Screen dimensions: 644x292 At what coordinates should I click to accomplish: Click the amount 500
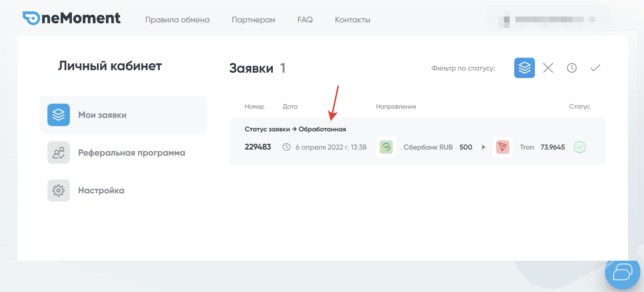click(x=466, y=147)
